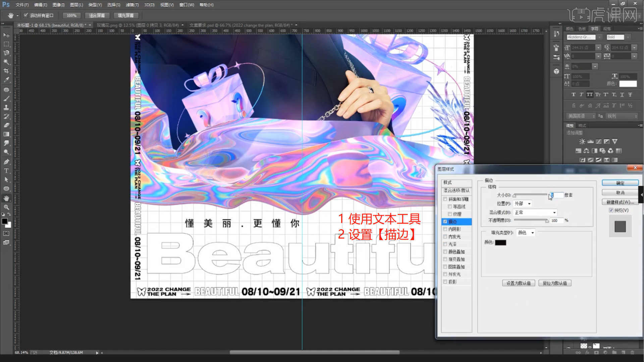Select the Magic Wand tool
The image size is (644, 362).
pyautogui.click(x=6, y=62)
